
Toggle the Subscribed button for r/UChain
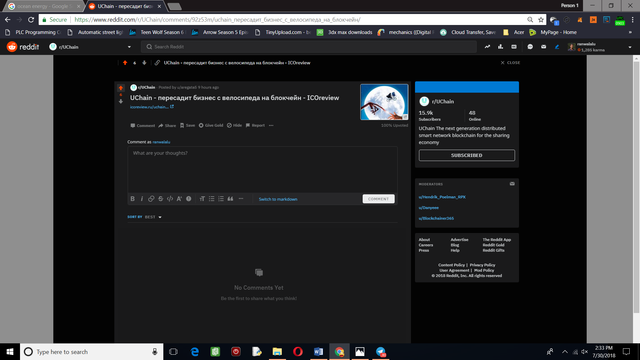coord(467,156)
